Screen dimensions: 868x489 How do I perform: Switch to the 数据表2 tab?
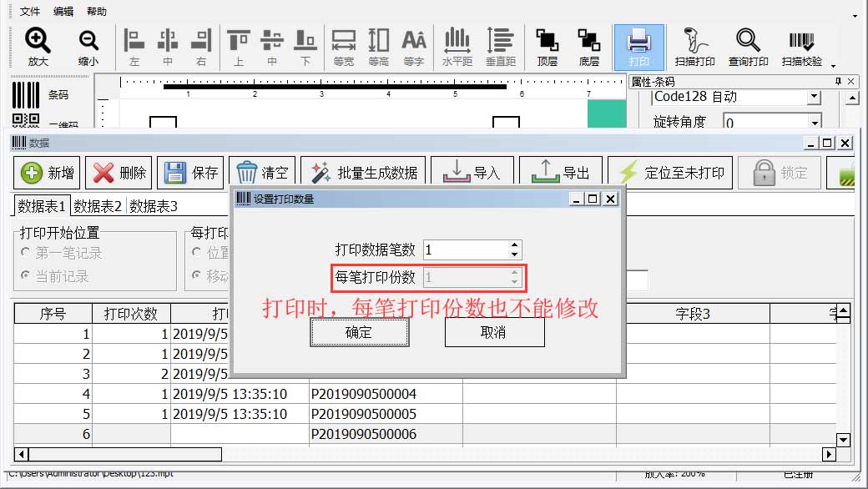98,206
